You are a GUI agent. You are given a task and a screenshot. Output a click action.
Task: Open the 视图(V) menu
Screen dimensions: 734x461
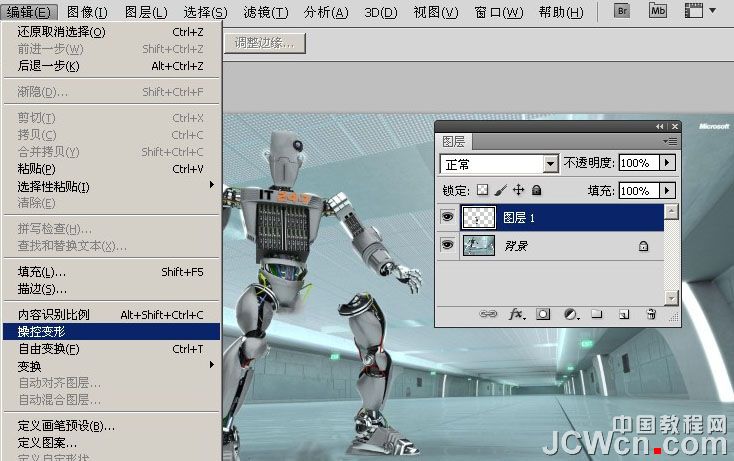click(436, 12)
